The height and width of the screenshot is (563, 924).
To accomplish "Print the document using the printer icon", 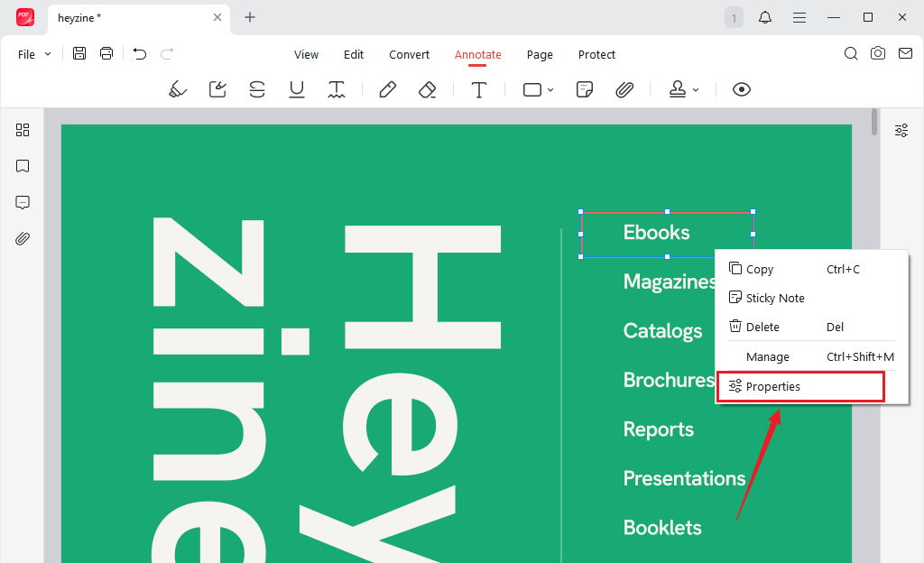I will click(x=106, y=53).
